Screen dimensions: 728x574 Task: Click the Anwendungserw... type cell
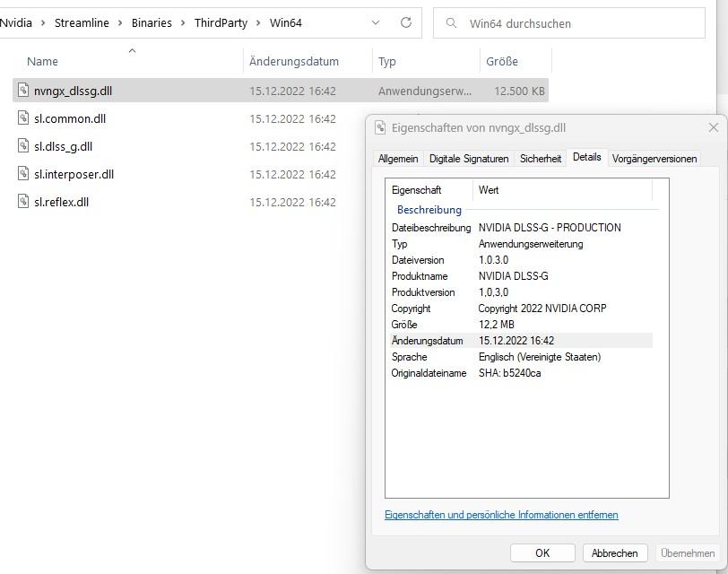point(425,91)
